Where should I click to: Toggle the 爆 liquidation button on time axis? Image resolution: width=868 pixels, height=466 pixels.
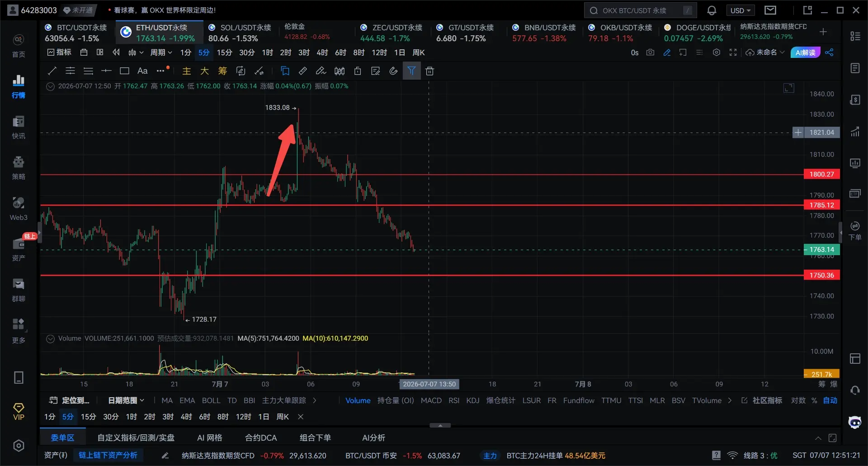pos(834,384)
